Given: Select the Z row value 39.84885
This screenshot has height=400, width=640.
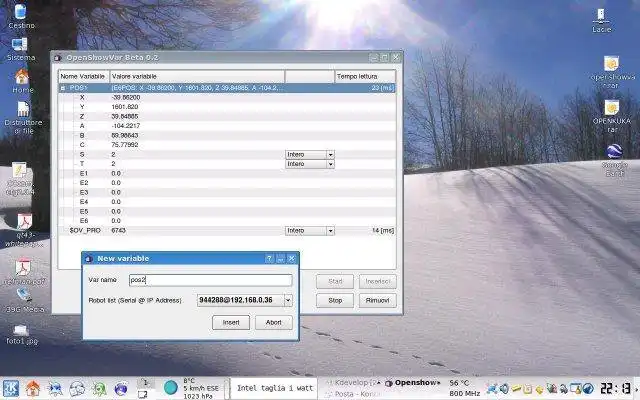Looking at the screenshot, I should point(124,116).
